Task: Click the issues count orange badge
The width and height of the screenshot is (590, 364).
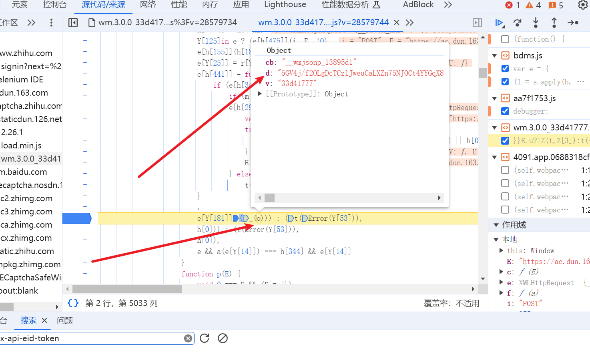Action: coord(556,5)
